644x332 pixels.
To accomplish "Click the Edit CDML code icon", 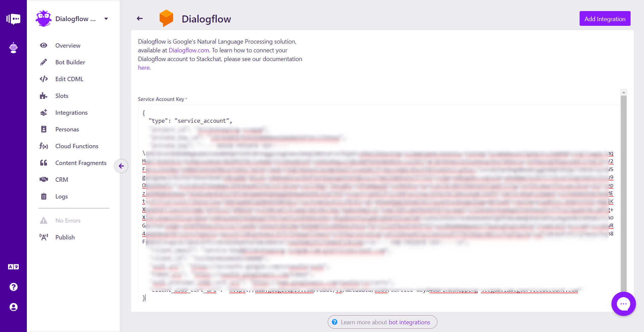I will pos(44,79).
